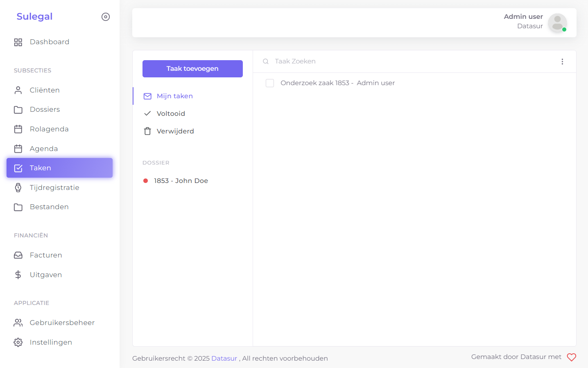The image size is (588, 368).
Task: Open Uitgaven via the dollar icon
Action: point(18,275)
